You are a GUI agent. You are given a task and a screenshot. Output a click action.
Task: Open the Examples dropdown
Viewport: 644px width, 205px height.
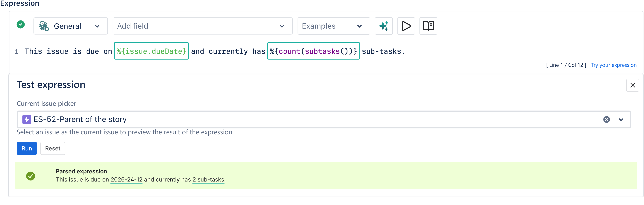(x=333, y=26)
